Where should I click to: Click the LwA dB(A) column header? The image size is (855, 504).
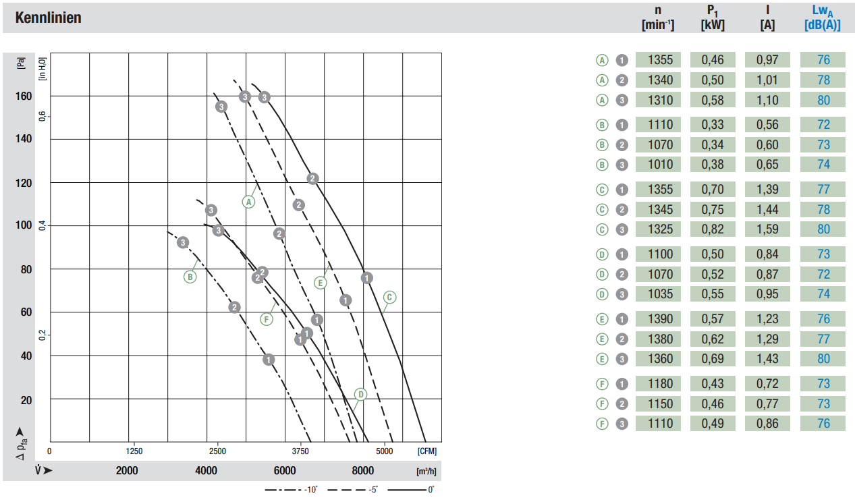click(823, 18)
